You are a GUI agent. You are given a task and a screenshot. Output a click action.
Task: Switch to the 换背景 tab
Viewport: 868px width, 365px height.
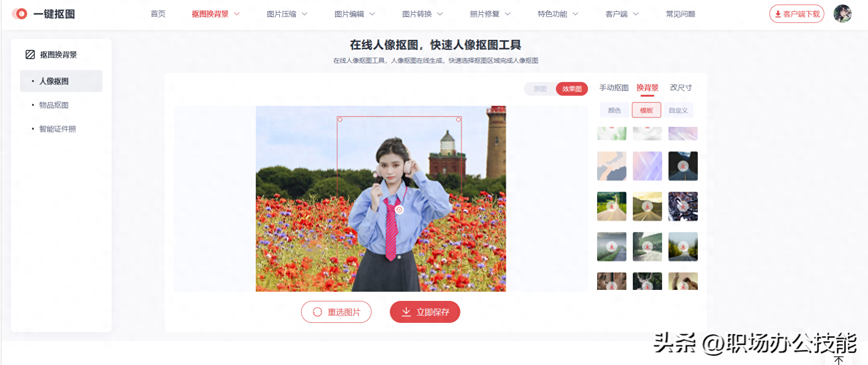pyautogui.click(x=647, y=87)
